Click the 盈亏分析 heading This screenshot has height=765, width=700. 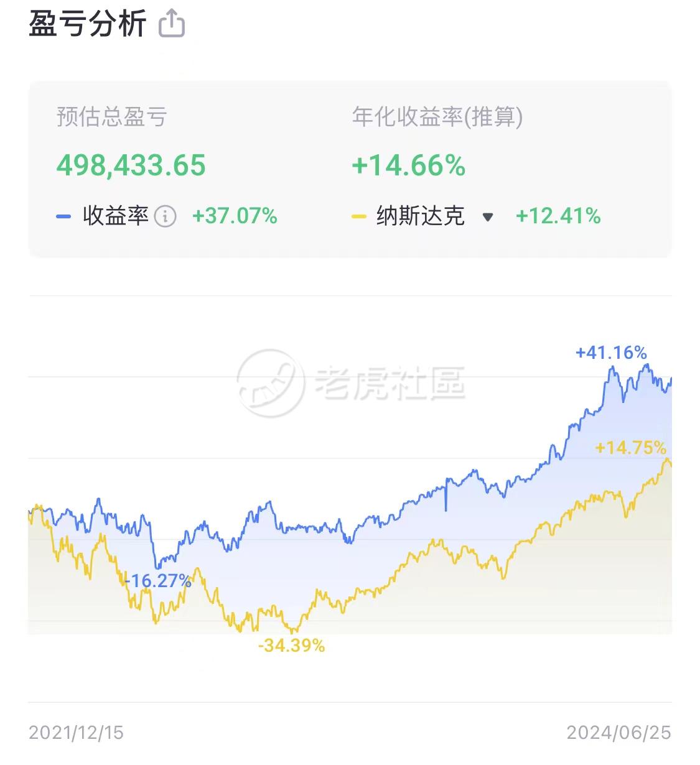87,24
